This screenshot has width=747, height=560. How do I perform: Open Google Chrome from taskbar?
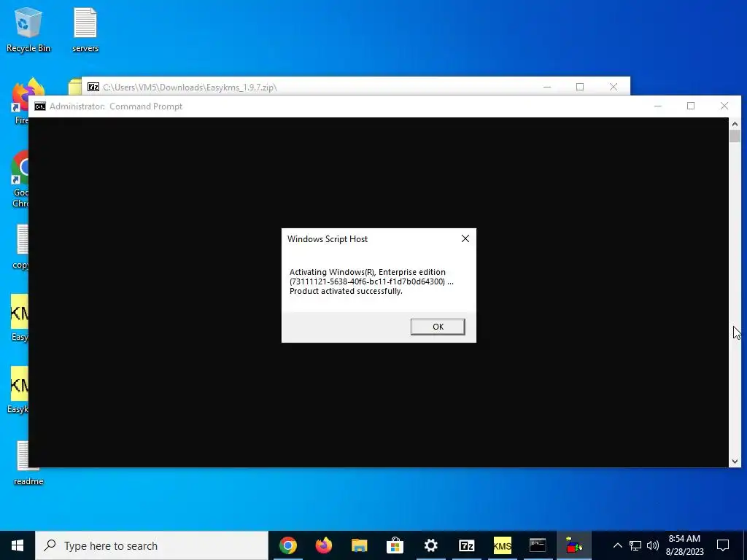point(287,545)
